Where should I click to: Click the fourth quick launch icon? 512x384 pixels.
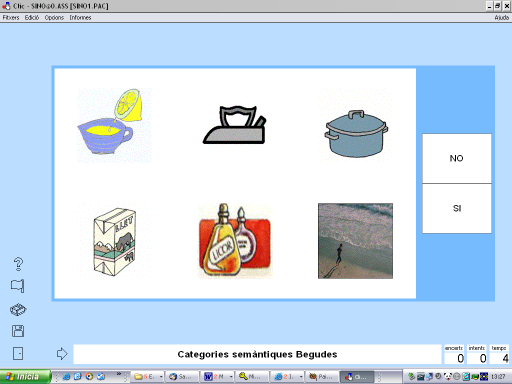pyautogui.click(x=101, y=377)
